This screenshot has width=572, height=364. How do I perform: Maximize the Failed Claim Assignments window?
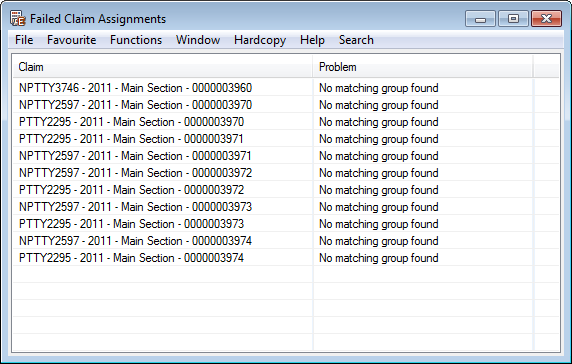click(513, 19)
